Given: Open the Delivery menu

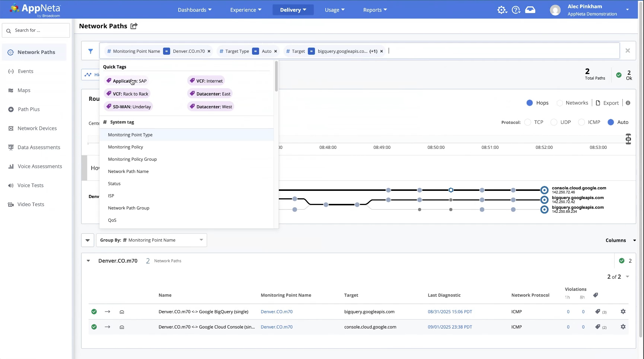Looking at the screenshot, I should coord(293,10).
